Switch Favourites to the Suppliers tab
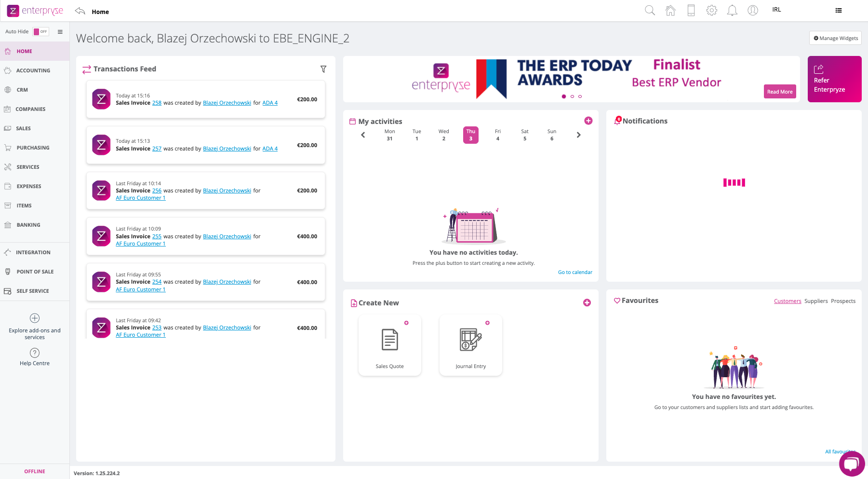Image resolution: width=868 pixels, height=479 pixels. coord(816,301)
